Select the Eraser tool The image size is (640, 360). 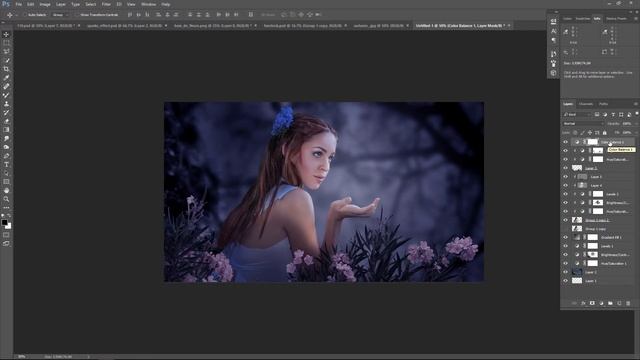pyautogui.click(x=6, y=121)
